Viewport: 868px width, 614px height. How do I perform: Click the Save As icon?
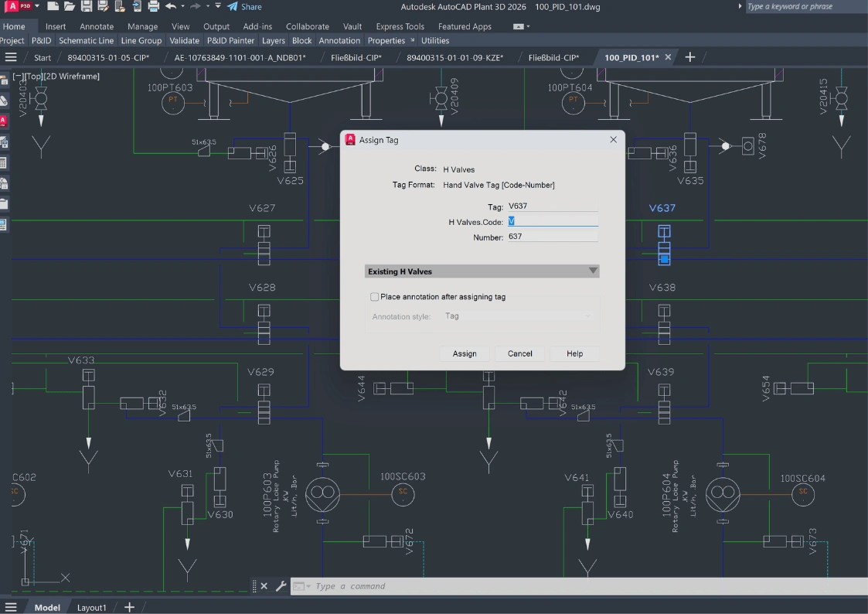103,7
